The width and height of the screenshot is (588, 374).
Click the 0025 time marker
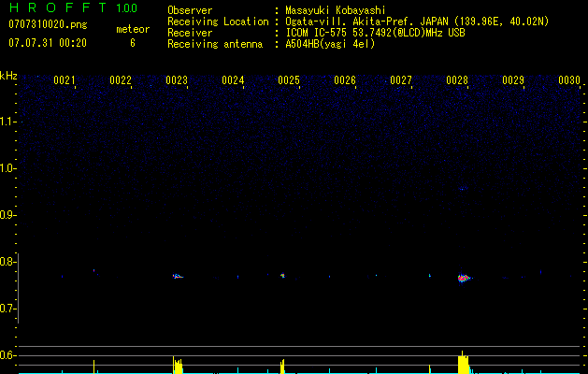pos(289,80)
